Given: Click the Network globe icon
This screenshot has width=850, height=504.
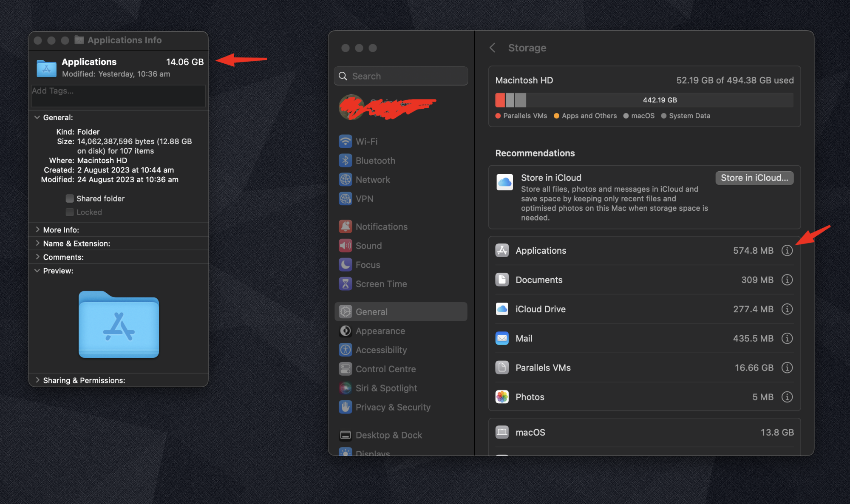Looking at the screenshot, I should 346,180.
